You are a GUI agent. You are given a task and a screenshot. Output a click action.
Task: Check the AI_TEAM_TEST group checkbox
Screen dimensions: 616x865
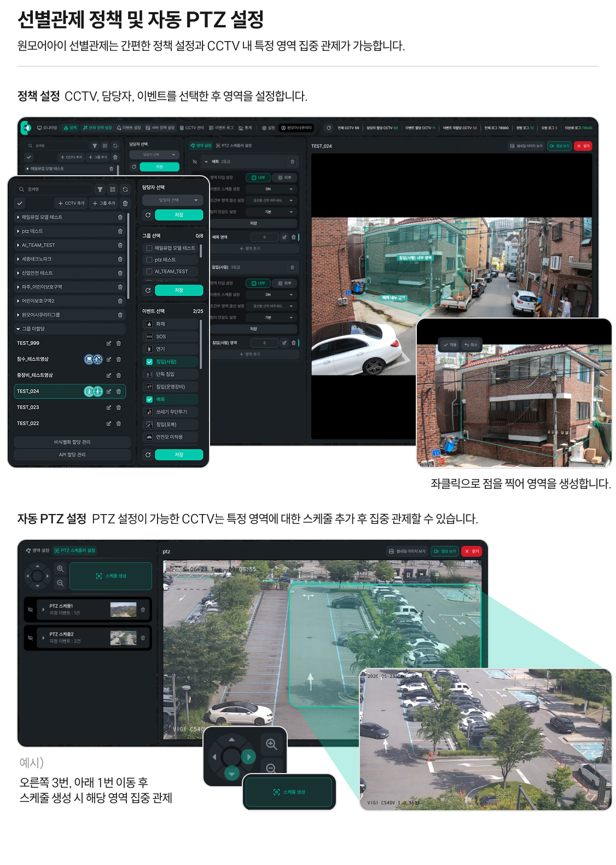(x=149, y=272)
